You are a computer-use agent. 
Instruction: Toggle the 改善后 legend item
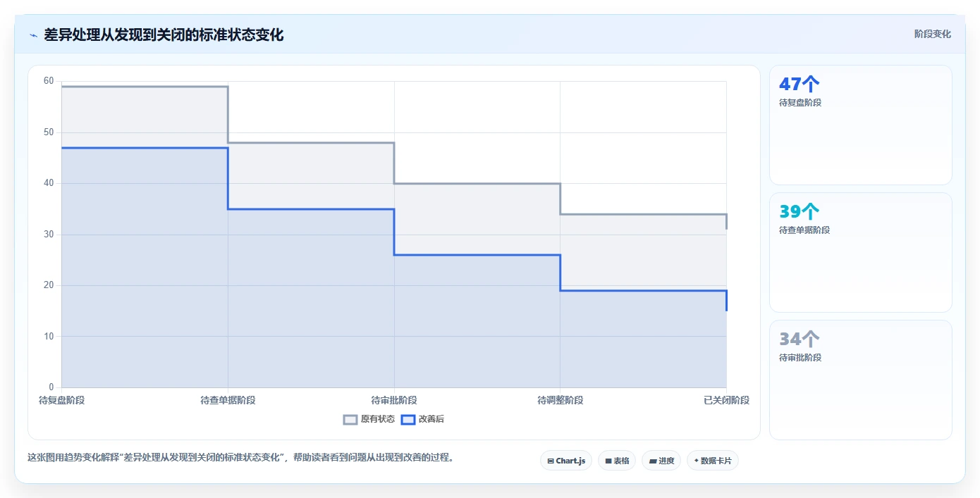[423, 419]
